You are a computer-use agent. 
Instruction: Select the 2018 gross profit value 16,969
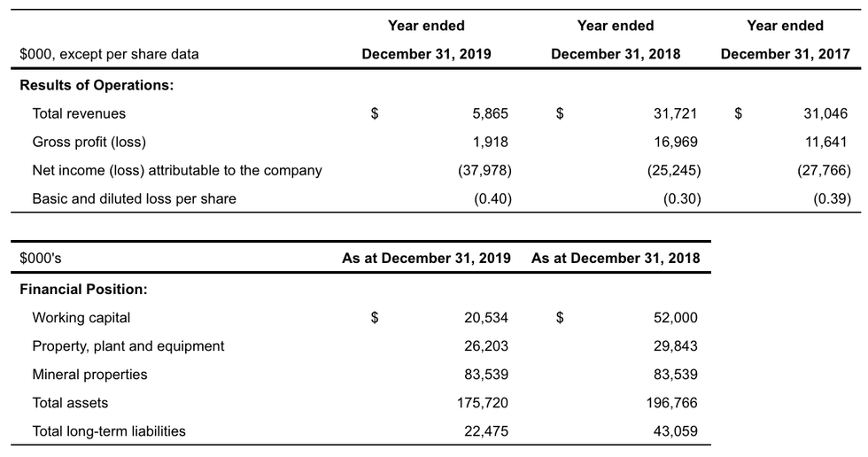[x=675, y=142]
